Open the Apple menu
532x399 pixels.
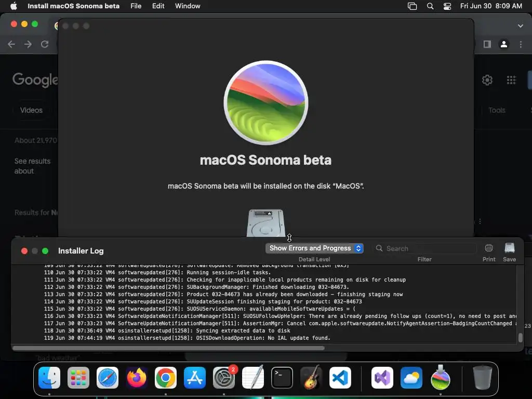coord(14,6)
